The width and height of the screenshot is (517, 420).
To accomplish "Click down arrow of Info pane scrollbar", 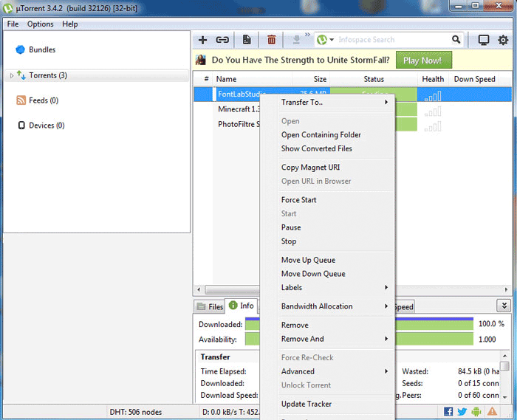I will pos(504,398).
